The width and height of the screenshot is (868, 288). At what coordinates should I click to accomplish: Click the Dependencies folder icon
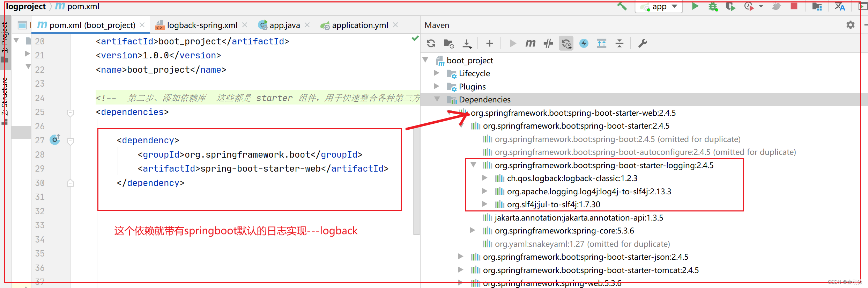coord(452,100)
